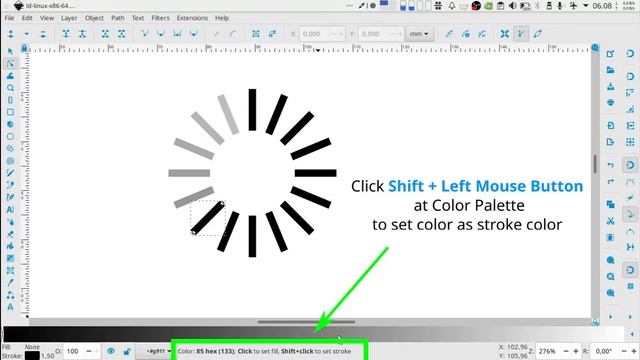Viewport: 640px width, 360px height.
Task: Open the Filters menu
Action: pos(160,18)
